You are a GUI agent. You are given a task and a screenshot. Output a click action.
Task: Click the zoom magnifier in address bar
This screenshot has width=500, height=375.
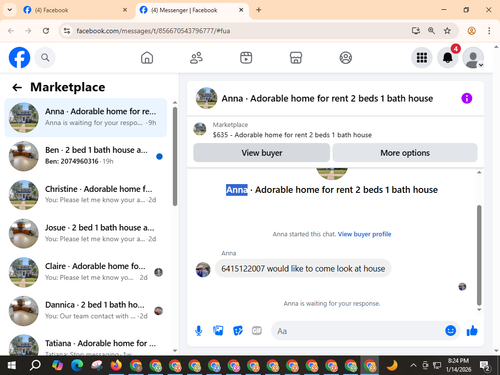point(431,31)
